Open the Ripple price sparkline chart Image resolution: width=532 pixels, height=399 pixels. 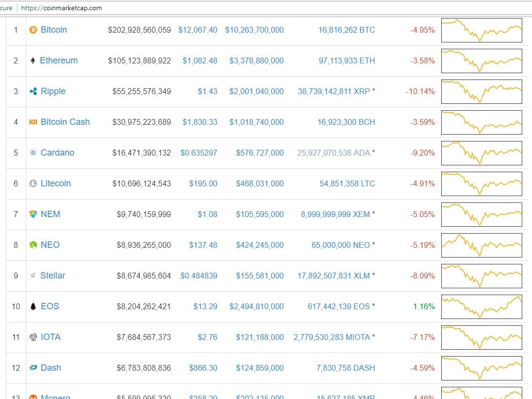tap(481, 92)
